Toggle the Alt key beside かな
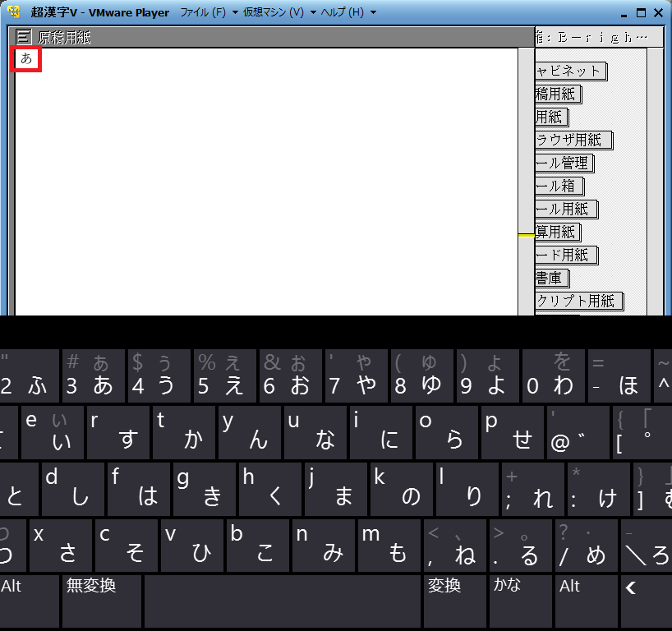Screen dimensions: 672x631 [585, 600]
